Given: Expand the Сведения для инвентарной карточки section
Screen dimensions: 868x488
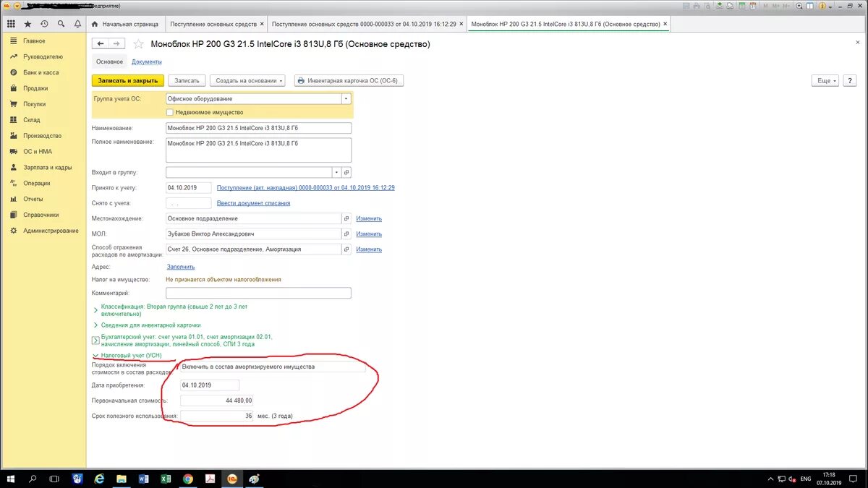Looking at the screenshot, I should (x=95, y=325).
